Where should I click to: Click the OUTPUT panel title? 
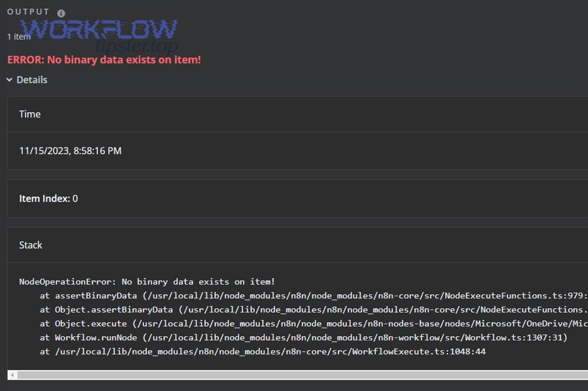[x=28, y=12]
